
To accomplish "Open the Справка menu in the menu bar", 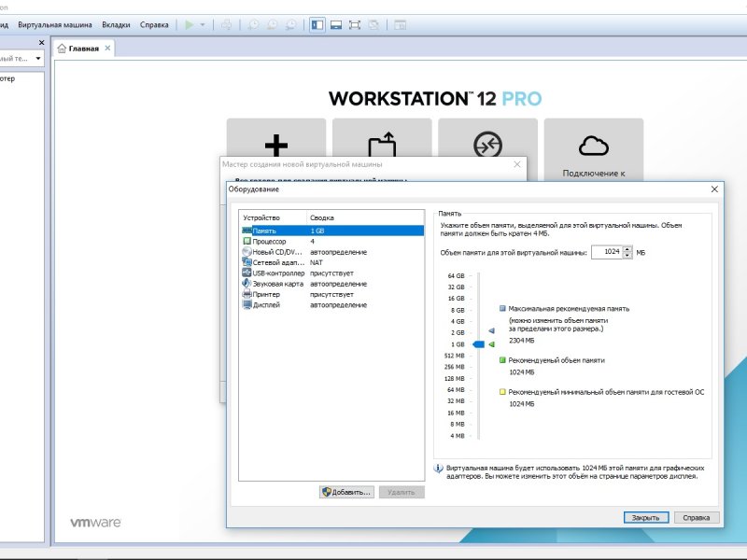I will 154,25.
